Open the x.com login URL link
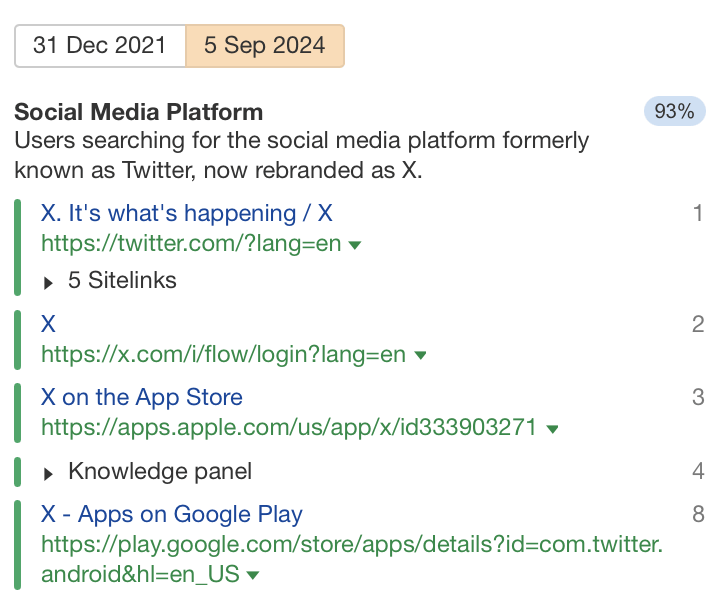The width and height of the screenshot is (724, 610). click(x=223, y=354)
